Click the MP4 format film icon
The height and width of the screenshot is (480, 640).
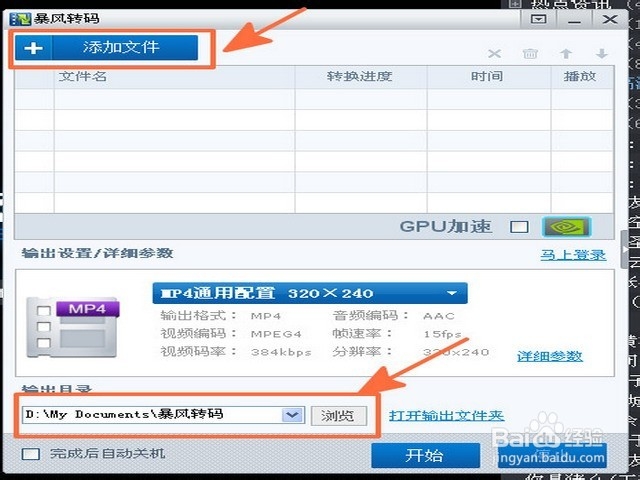(x=73, y=329)
